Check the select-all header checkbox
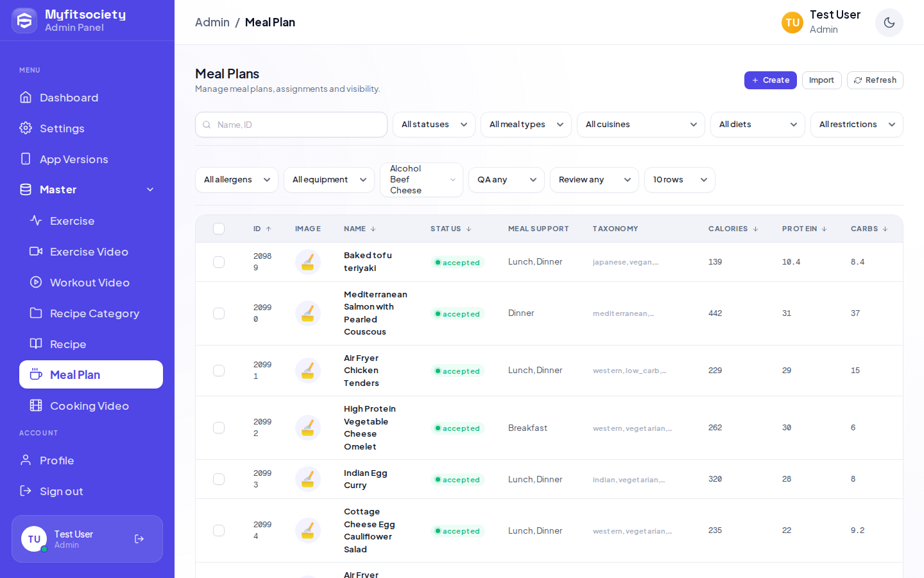The height and width of the screenshot is (578, 924). (x=219, y=229)
